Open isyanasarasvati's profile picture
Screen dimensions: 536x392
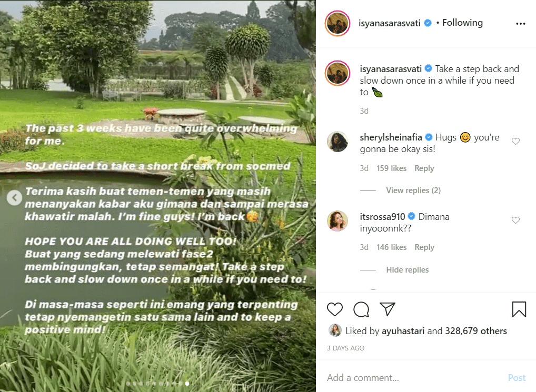tap(337, 23)
